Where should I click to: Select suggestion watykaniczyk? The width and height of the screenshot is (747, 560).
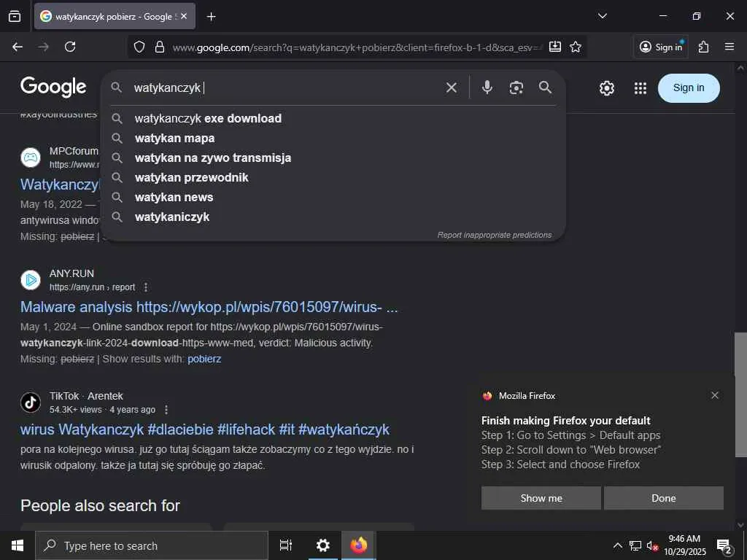pos(333,217)
